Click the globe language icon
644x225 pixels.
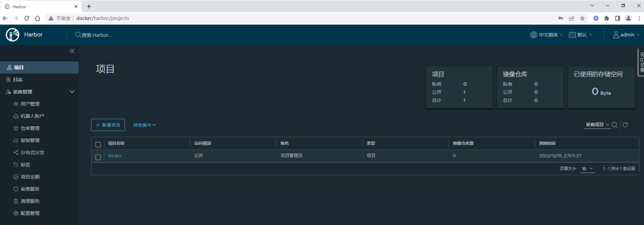click(x=534, y=35)
